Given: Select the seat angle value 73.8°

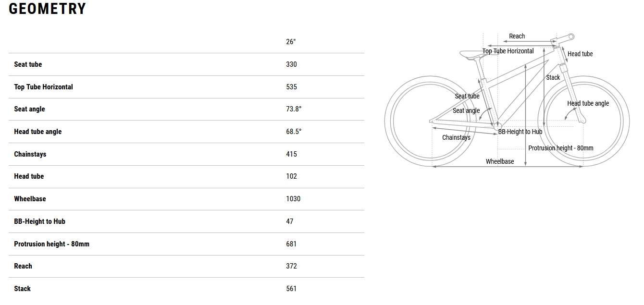Looking at the screenshot, I should click(294, 109).
